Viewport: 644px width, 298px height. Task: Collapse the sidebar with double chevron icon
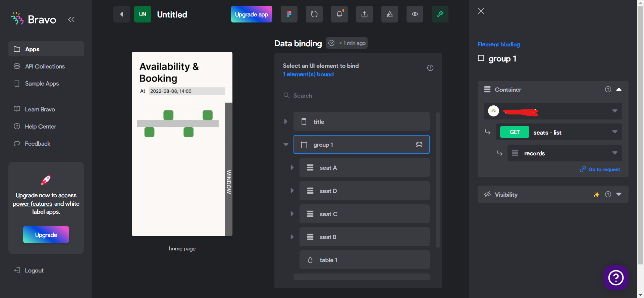coord(71,19)
